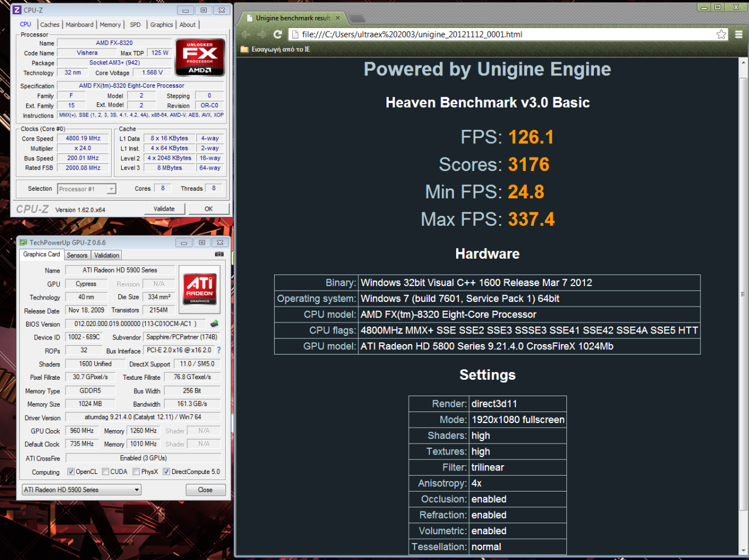
Task: Click the ATI CrossFire 'Enabled (3 GPUs)' field
Action: 143,458
